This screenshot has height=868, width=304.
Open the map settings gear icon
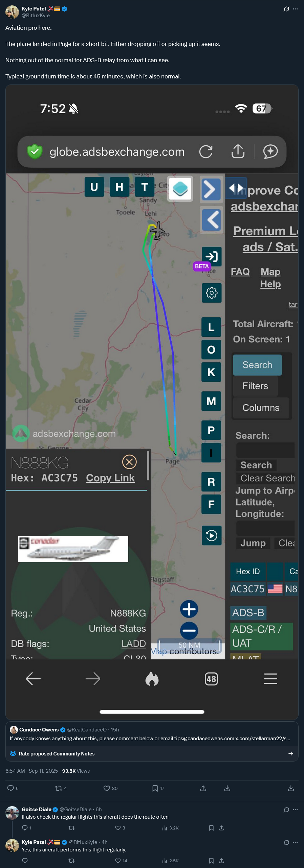click(x=212, y=293)
